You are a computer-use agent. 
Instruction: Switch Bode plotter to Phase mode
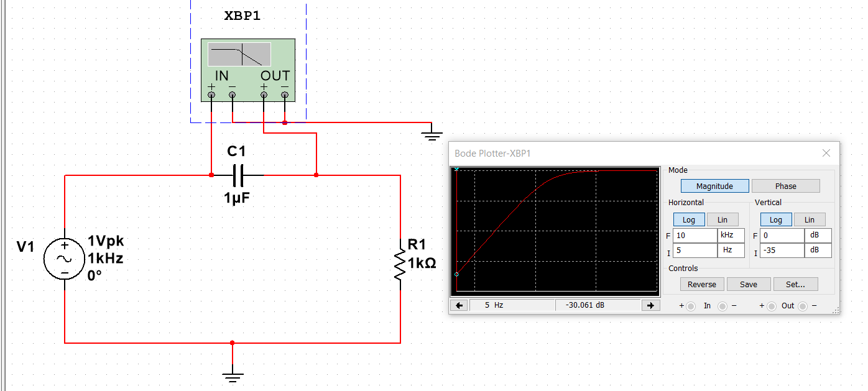785,186
